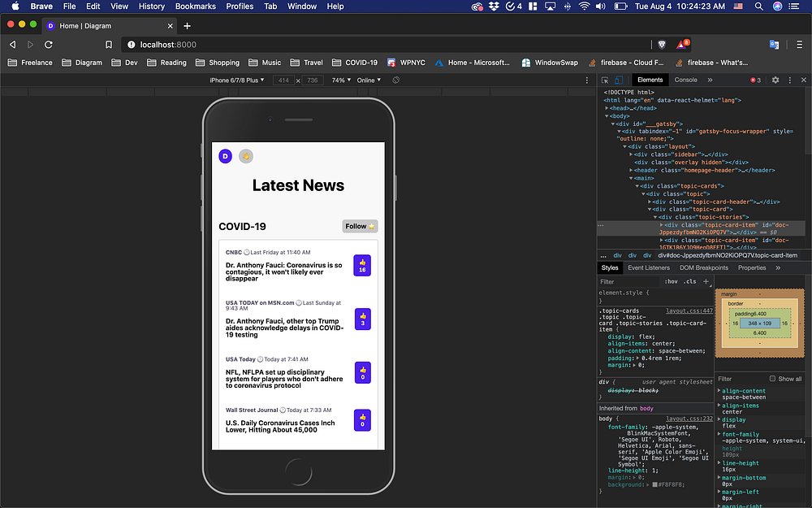
Task: Activate the inspect element picker tool
Action: pos(604,80)
